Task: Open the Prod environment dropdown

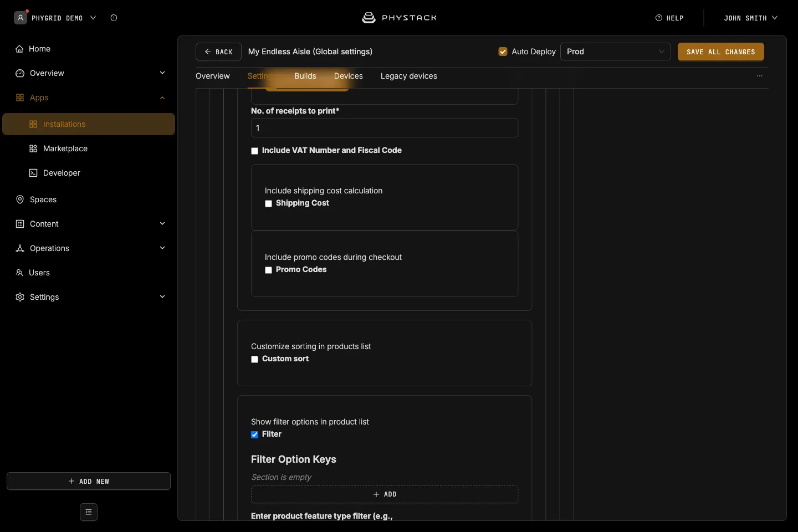Action: pyautogui.click(x=616, y=52)
